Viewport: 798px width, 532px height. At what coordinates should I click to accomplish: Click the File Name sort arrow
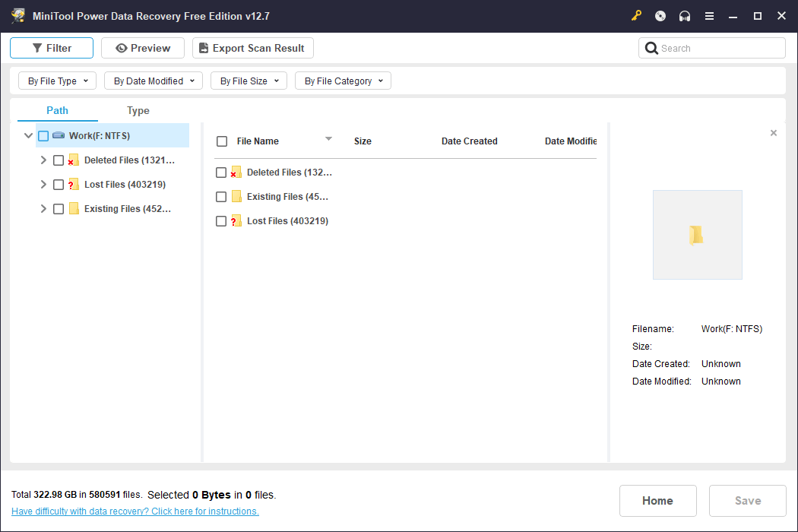pos(329,138)
